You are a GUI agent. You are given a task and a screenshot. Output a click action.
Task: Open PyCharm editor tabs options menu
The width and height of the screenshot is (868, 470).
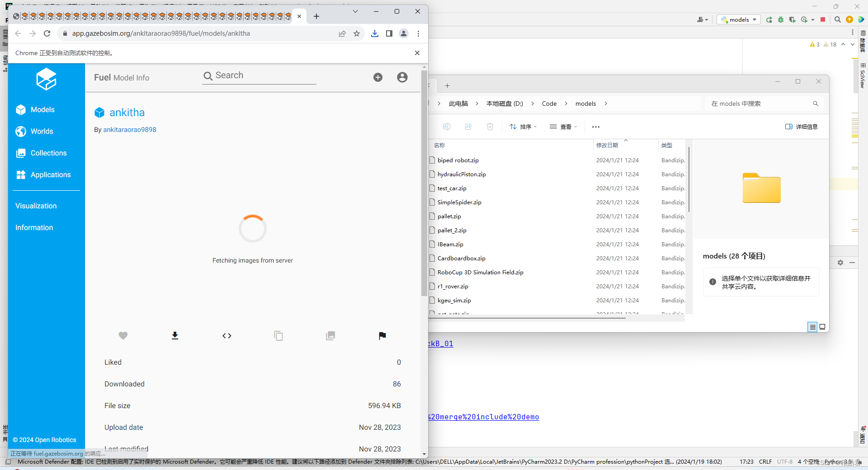click(x=853, y=32)
